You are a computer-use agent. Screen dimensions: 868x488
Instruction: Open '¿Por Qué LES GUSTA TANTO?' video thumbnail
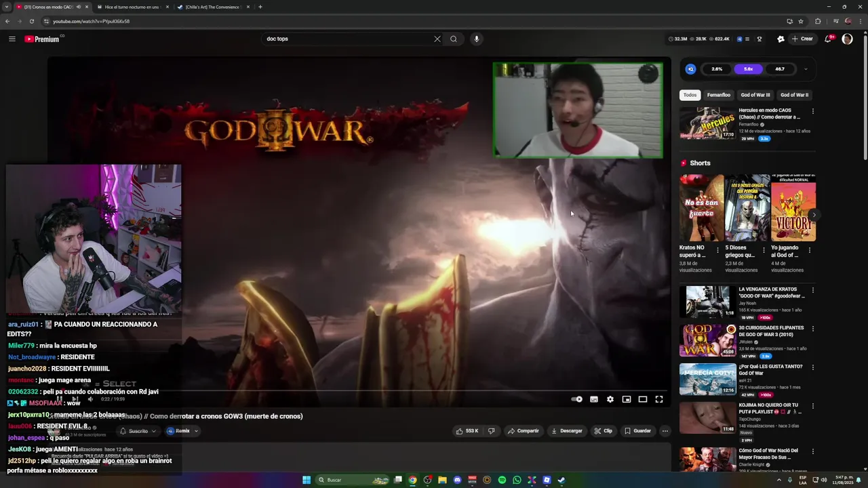coord(707,380)
